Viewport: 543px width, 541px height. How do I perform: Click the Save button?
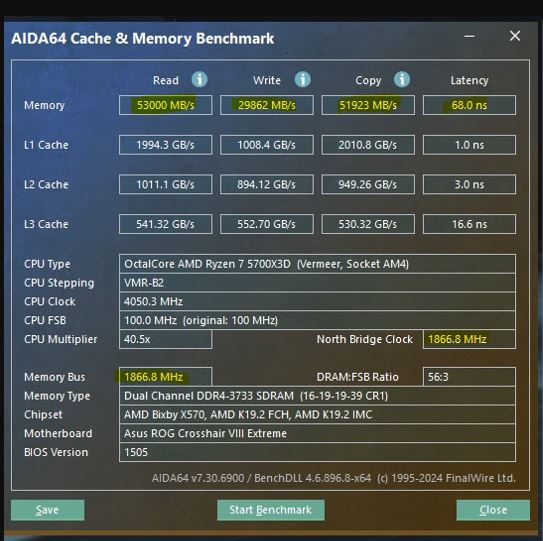[47, 510]
